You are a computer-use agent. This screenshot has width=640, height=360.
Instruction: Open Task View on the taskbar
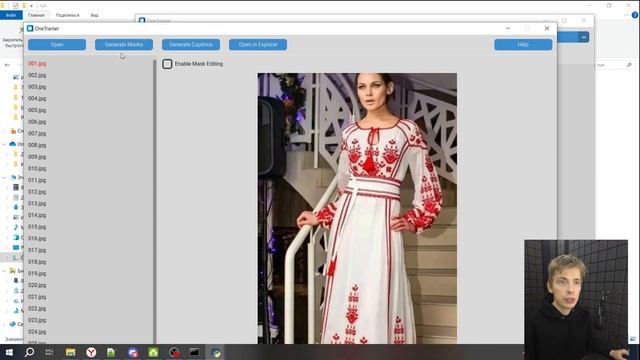[49, 352]
